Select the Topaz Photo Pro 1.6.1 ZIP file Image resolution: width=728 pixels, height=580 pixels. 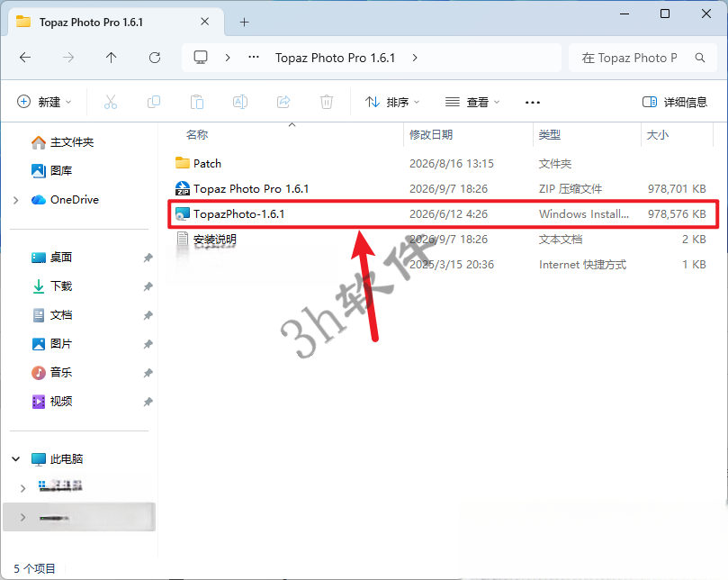tap(251, 189)
